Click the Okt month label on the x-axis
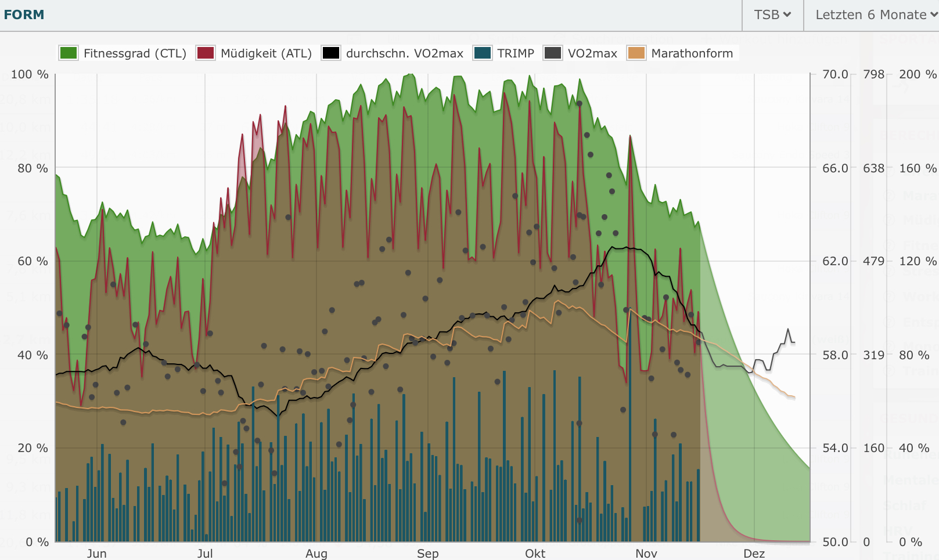Image resolution: width=939 pixels, height=560 pixels. (535, 553)
